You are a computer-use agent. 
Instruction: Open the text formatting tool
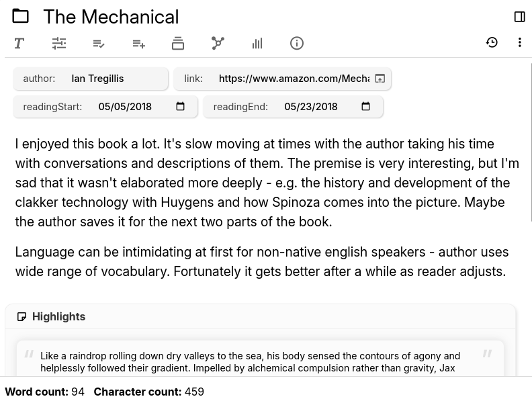(19, 44)
